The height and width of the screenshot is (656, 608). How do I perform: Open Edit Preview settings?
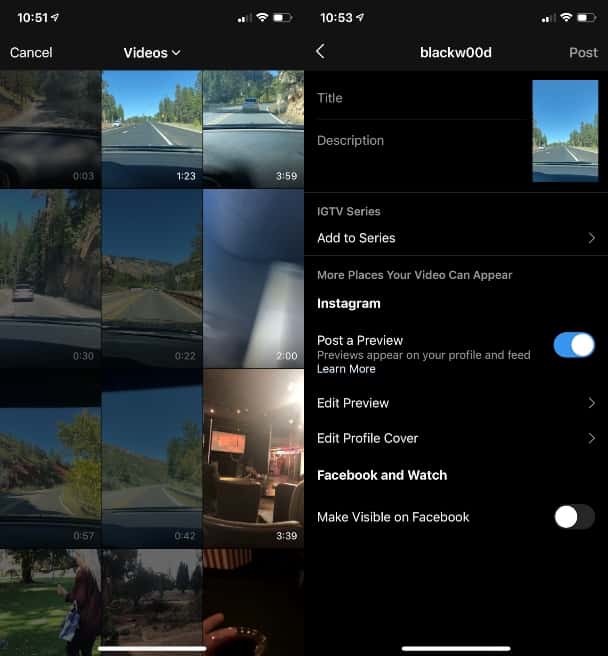(455, 403)
